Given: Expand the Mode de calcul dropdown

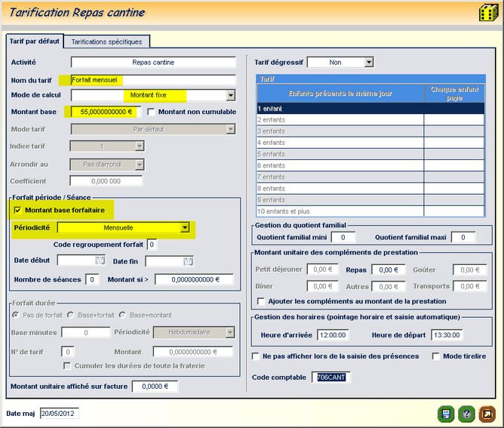Looking at the screenshot, I should [x=230, y=96].
